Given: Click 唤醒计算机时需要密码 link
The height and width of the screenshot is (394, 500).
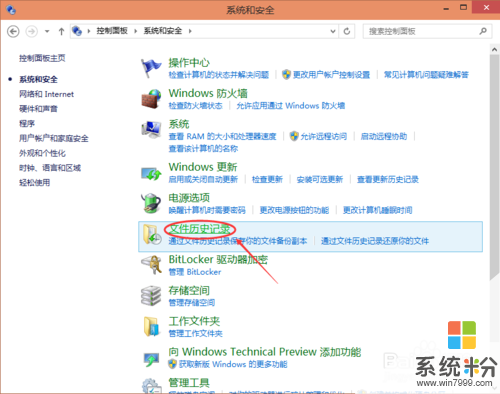Looking at the screenshot, I should click(207, 210).
